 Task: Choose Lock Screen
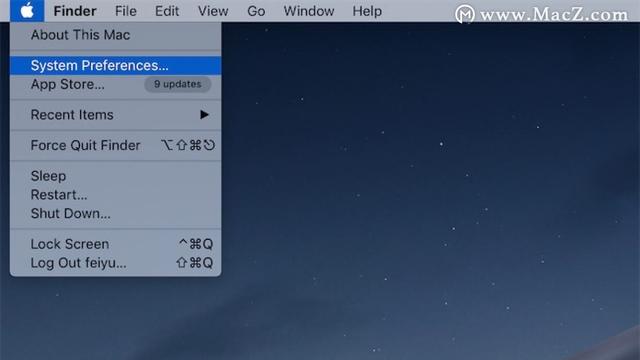(116, 244)
